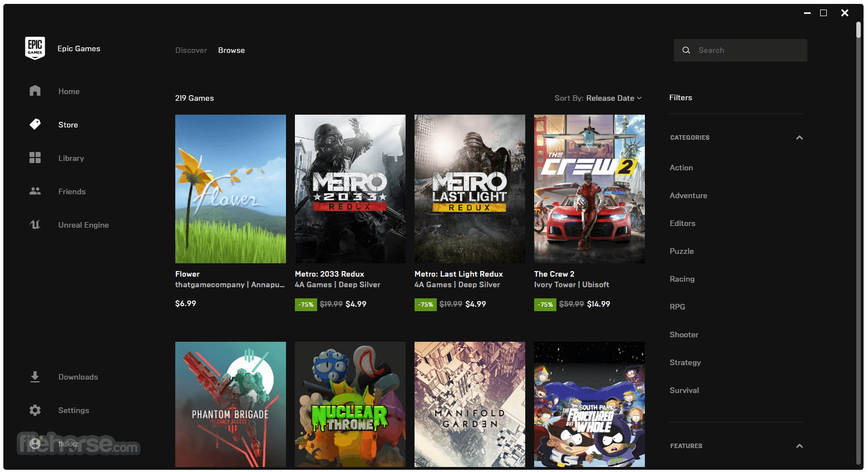This screenshot has height=472, width=868.
Task: Click the Epic Games shield logo
Action: pyautogui.click(x=35, y=48)
